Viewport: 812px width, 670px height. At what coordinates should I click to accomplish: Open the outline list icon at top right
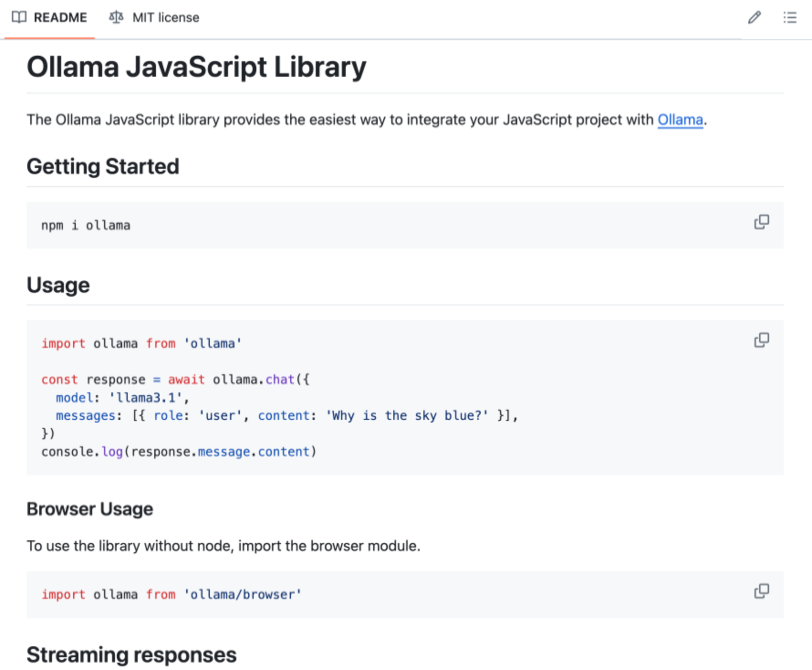point(790,18)
